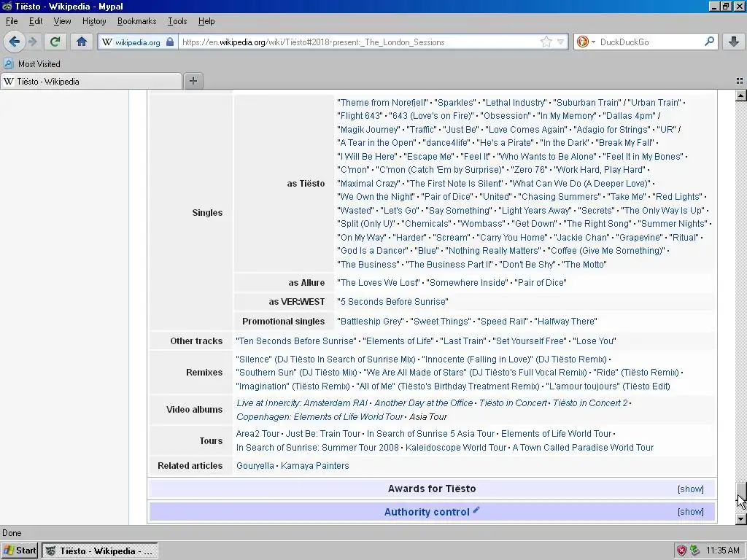Click the network tray icon
The height and width of the screenshot is (560, 747).
pos(695,551)
